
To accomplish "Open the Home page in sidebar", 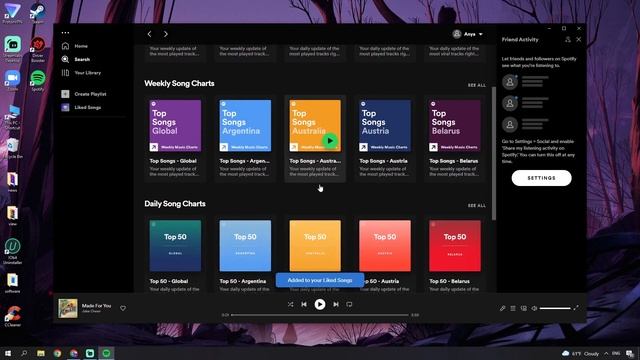I will 76,46.
